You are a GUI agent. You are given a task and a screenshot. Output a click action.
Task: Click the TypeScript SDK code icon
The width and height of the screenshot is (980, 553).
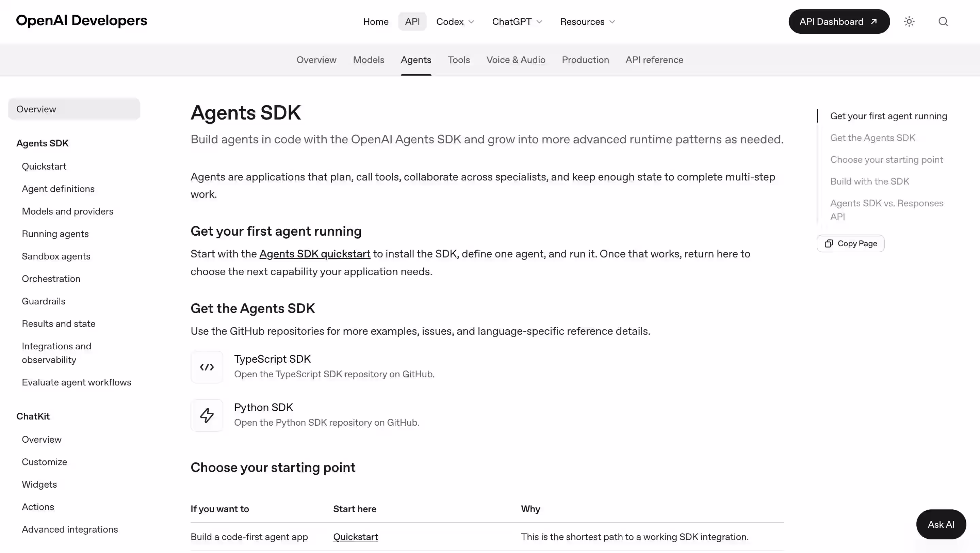pyautogui.click(x=207, y=367)
